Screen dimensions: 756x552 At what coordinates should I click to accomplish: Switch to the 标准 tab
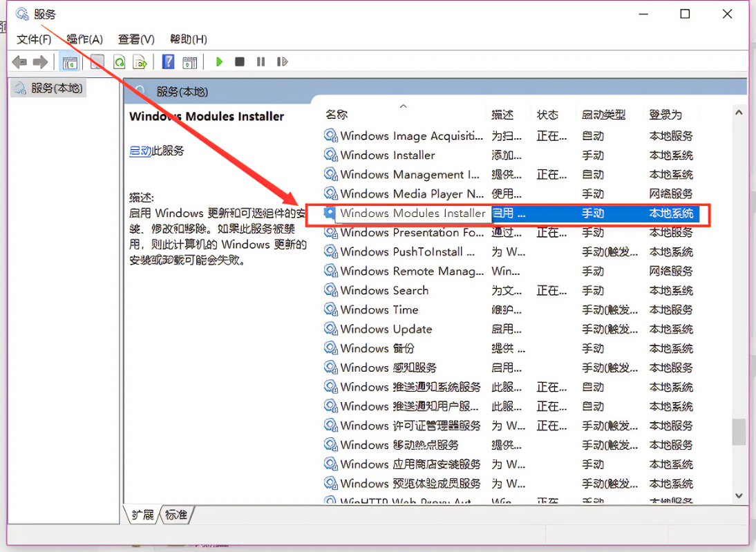coord(176,515)
